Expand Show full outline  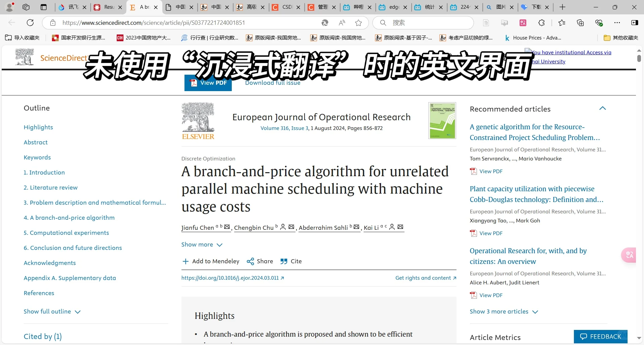(x=52, y=312)
